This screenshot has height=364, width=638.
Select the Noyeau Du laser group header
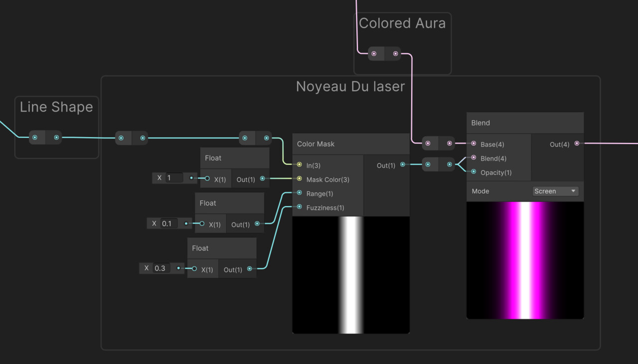pyautogui.click(x=350, y=86)
